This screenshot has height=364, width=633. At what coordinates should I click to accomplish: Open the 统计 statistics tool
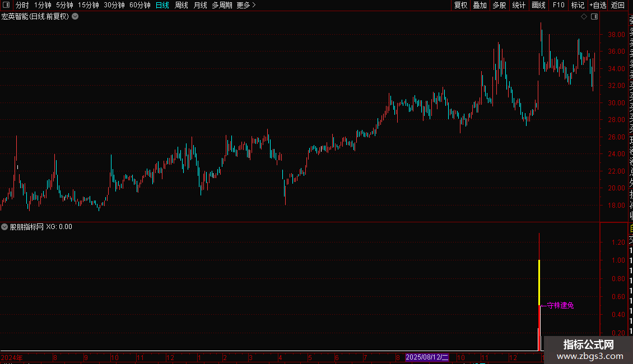click(519, 5)
